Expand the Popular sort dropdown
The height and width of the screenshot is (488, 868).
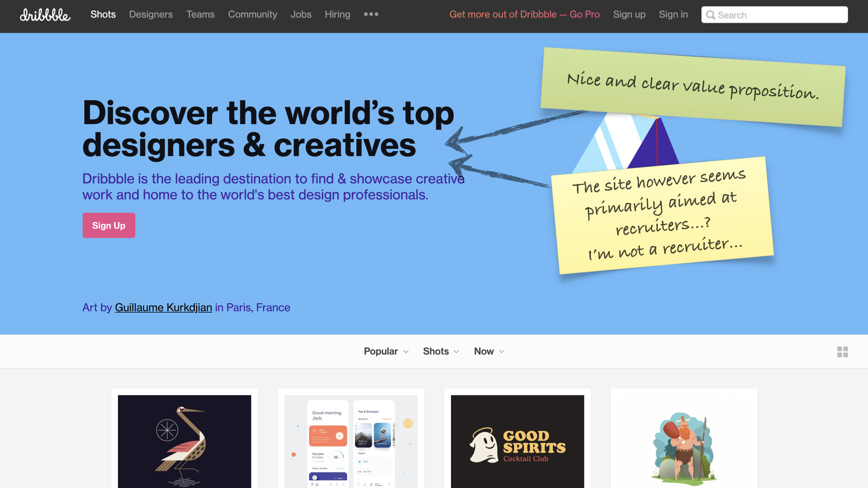tap(386, 351)
